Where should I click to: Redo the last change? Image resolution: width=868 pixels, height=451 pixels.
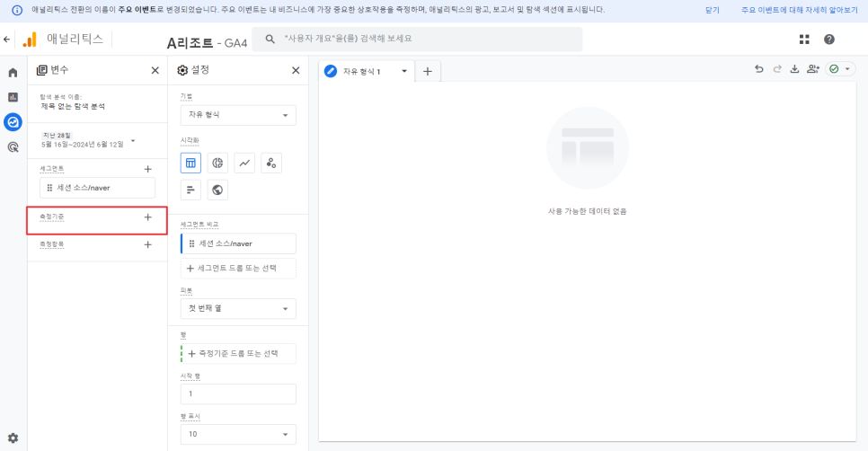777,69
